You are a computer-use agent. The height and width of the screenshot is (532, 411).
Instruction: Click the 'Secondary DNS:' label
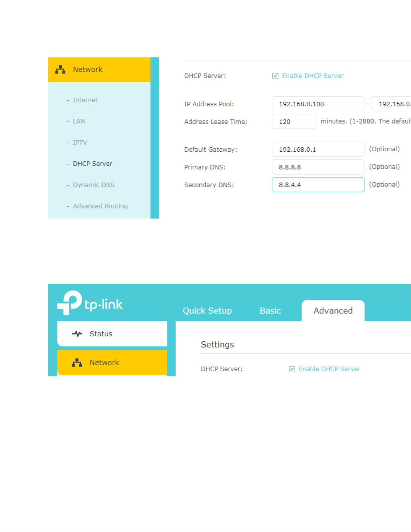click(209, 185)
